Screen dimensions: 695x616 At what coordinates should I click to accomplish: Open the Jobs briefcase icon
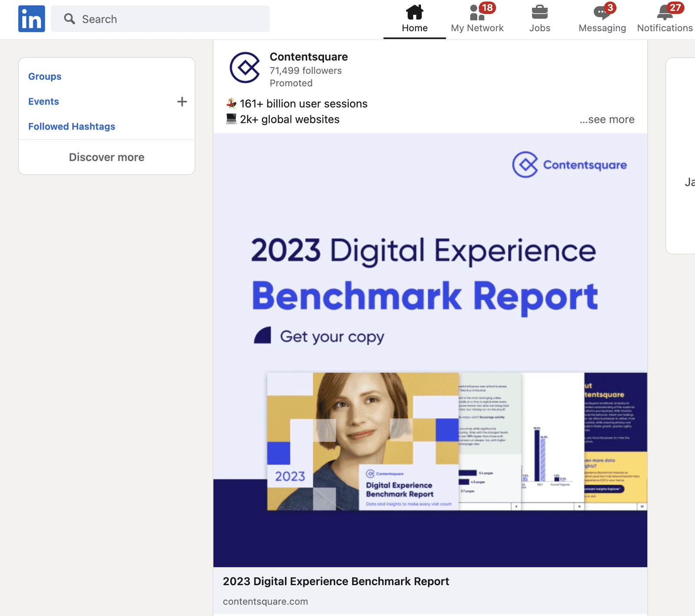click(x=539, y=12)
